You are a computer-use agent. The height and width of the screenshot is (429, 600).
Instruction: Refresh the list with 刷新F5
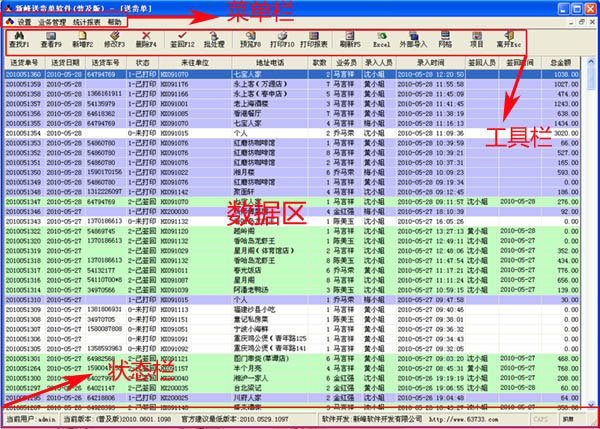[350, 40]
